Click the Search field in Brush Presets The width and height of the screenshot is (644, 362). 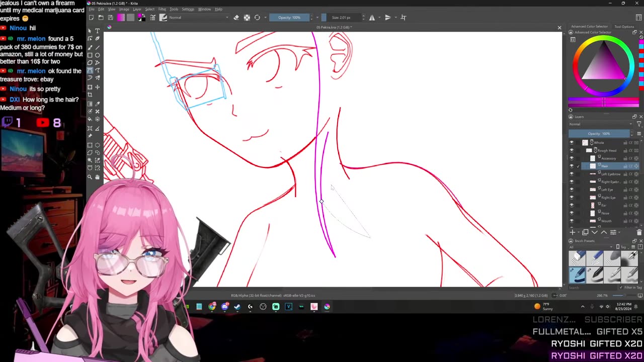pyautogui.click(x=593, y=288)
